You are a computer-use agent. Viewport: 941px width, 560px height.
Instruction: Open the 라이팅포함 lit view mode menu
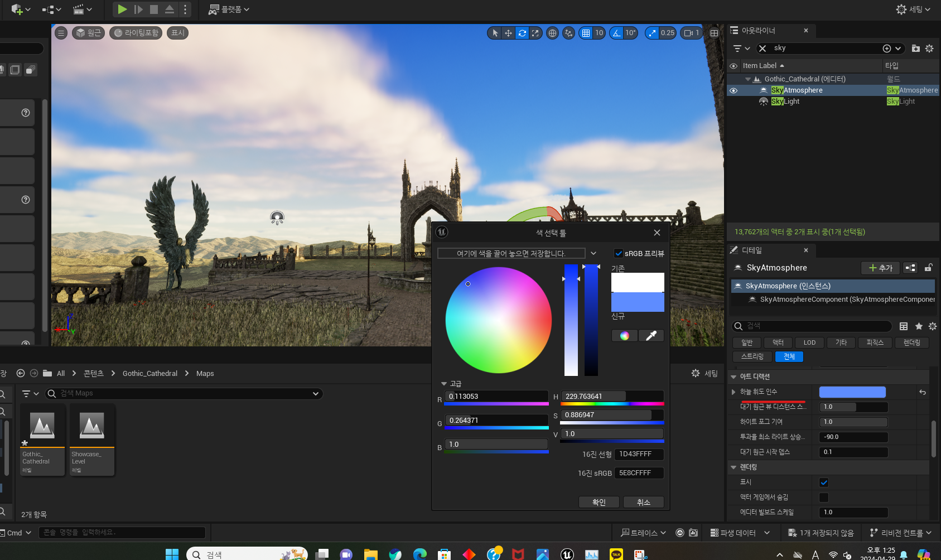point(136,33)
